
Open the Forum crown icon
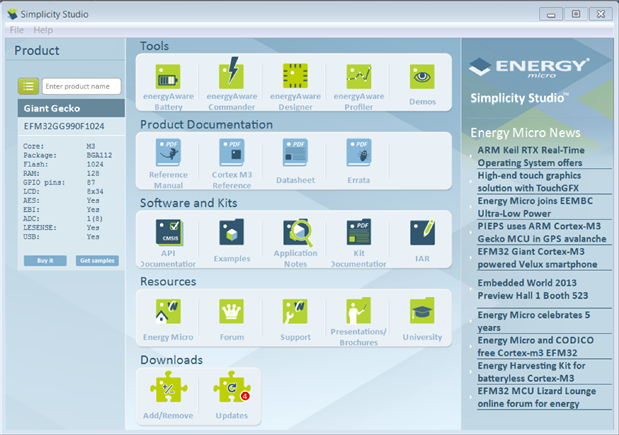(232, 311)
